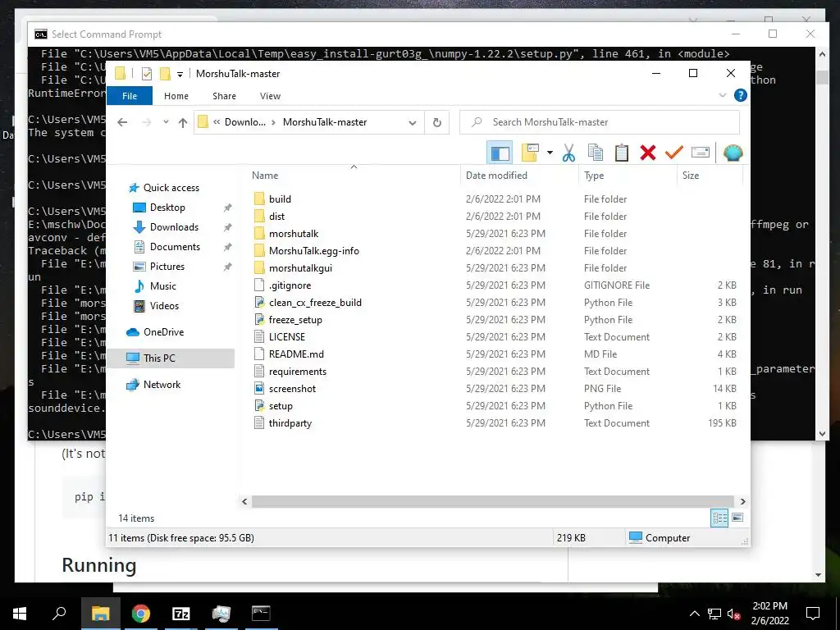Image resolution: width=840 pixels, height=630 pixels.
Task: Switch to large thumbnails view button
Action: click(x=737, y=518)
